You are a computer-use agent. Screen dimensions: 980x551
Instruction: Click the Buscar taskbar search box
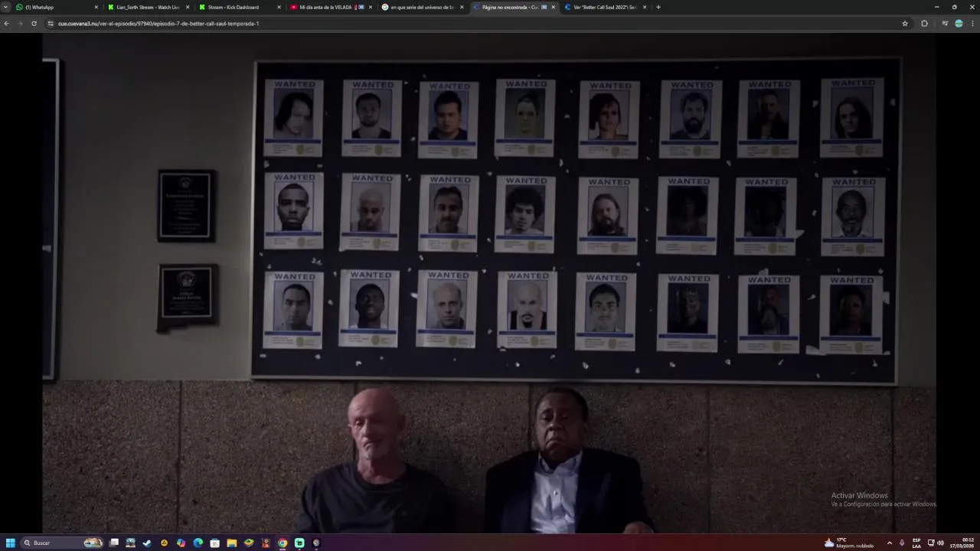pos(62,543)
